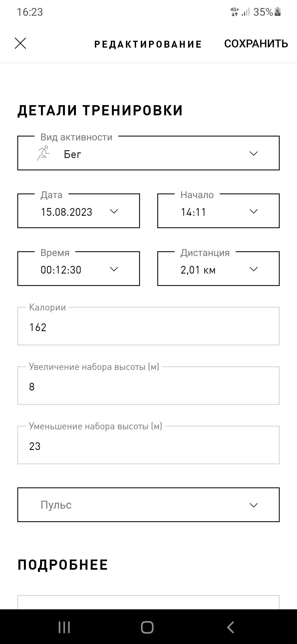Expand the Дистанция chevron
The width and height of the screenshot is (297, 644).
coord(253,269)
